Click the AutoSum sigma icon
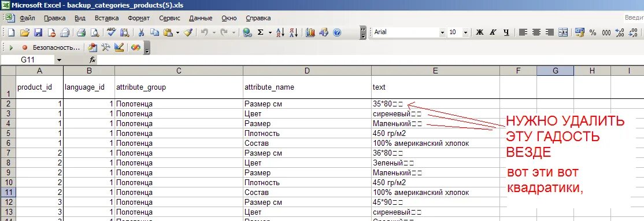The height and width of the screenshot is (221, 644). pos(260,32)
